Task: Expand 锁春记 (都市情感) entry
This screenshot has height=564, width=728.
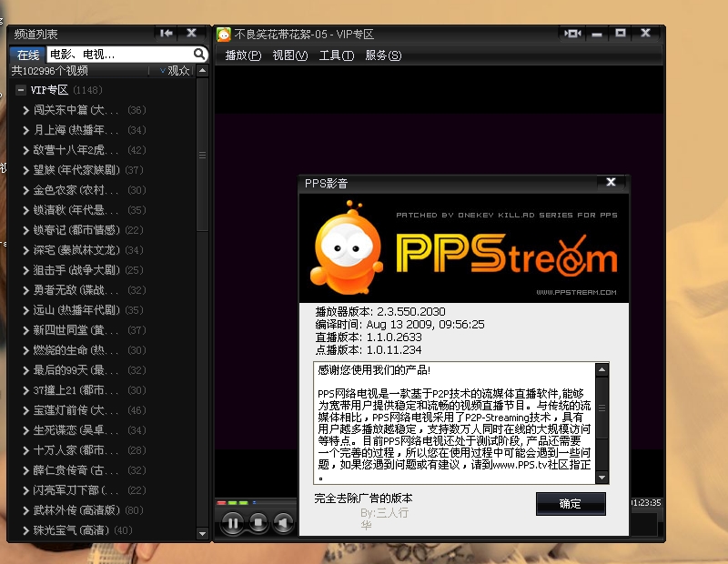Action: point(26,230)
